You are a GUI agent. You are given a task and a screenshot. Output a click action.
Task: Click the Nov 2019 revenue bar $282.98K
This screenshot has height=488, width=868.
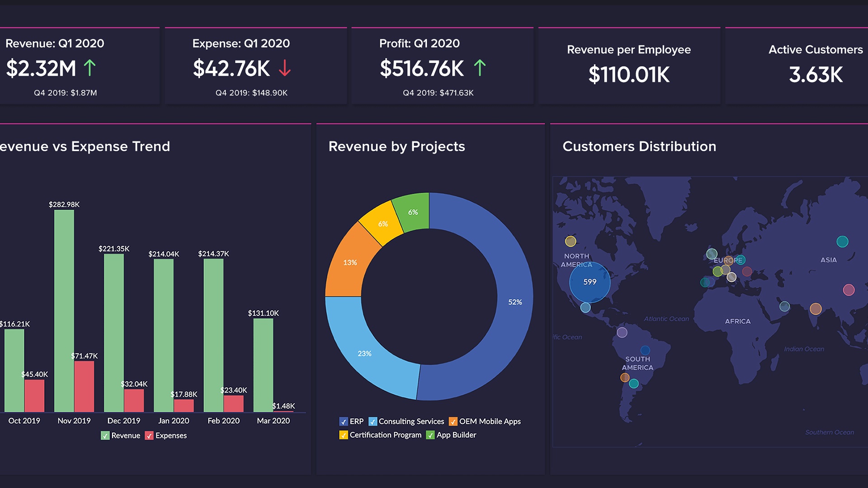(x=64, y=311)
